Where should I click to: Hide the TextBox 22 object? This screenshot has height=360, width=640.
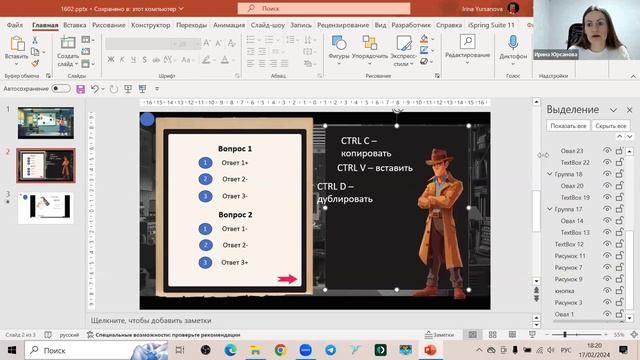coord(607,162)
